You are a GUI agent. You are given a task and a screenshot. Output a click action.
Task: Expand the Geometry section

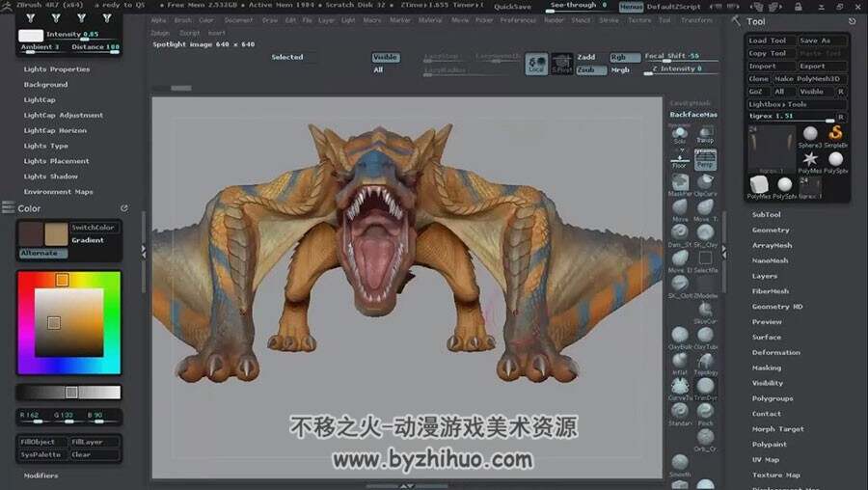(x=771, y=230)
